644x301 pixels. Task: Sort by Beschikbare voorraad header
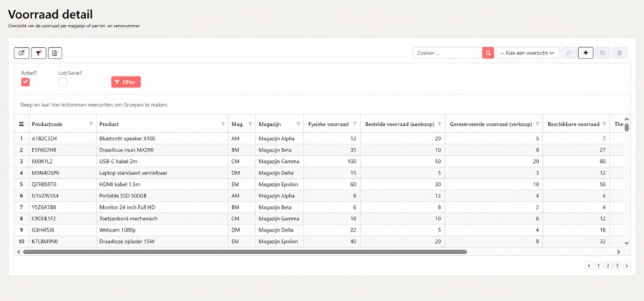(x=573, y=124)
